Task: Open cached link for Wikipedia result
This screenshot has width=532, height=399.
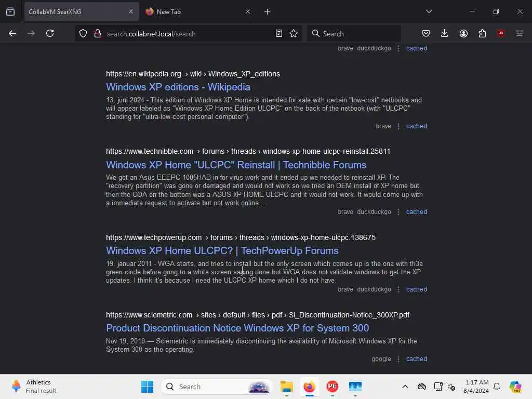Action: click(x=417, y=126)
